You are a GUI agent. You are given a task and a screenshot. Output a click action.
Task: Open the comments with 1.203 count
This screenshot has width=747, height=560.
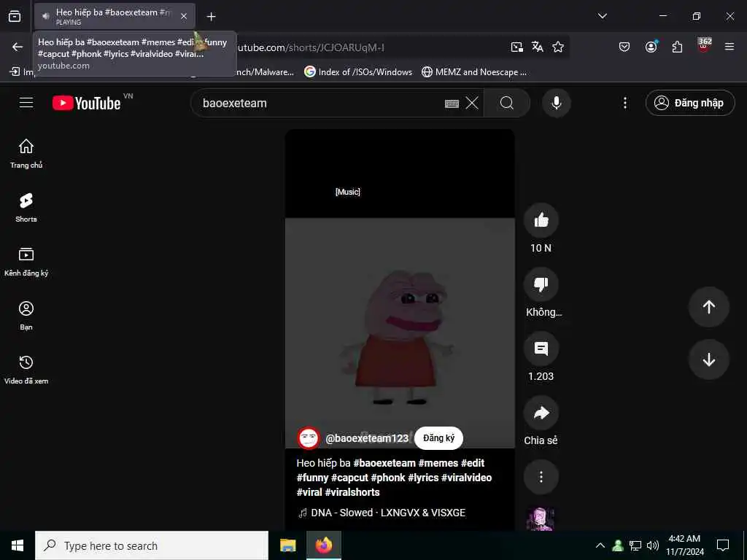click(x=541, y=349)
